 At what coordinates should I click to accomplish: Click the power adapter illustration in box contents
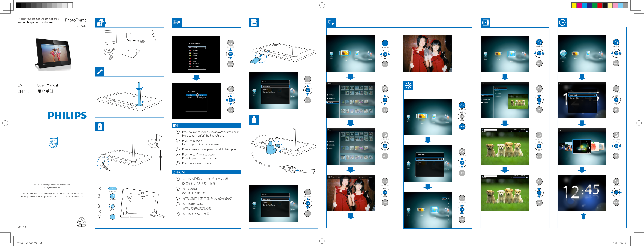pyautogui.click(x=109, y=54)
